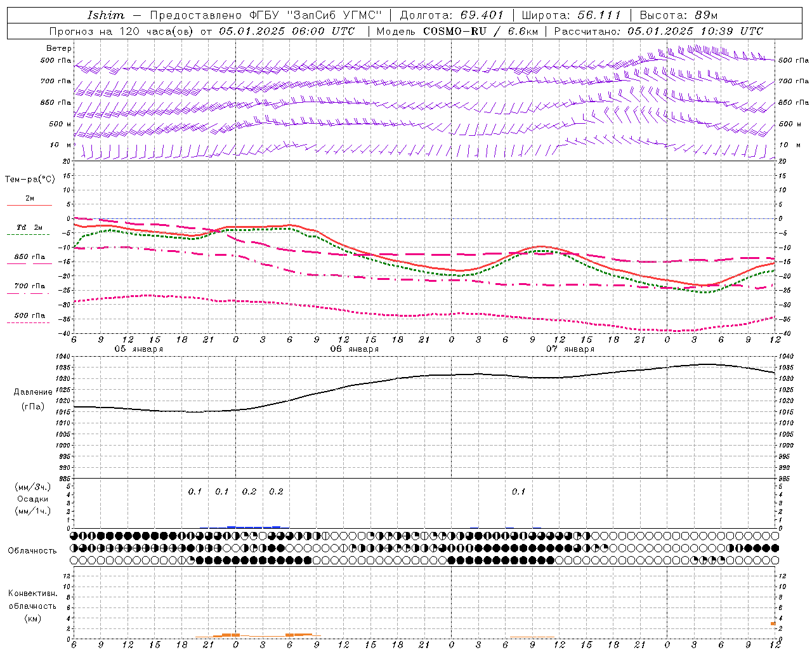Click the "Облачность" cloud cover label
Viewport: 812px width, 650px height.
click(32, 551)
